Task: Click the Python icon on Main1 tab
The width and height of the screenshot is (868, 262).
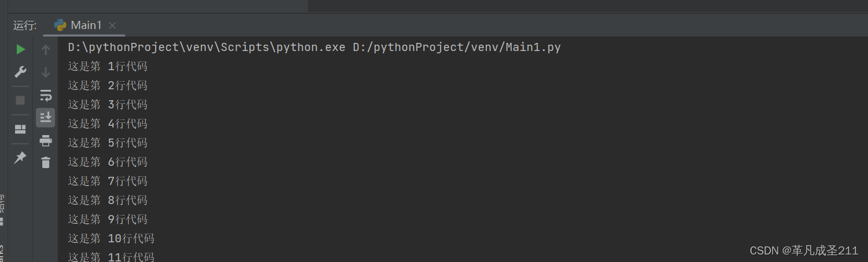Action: pos(60,25)
